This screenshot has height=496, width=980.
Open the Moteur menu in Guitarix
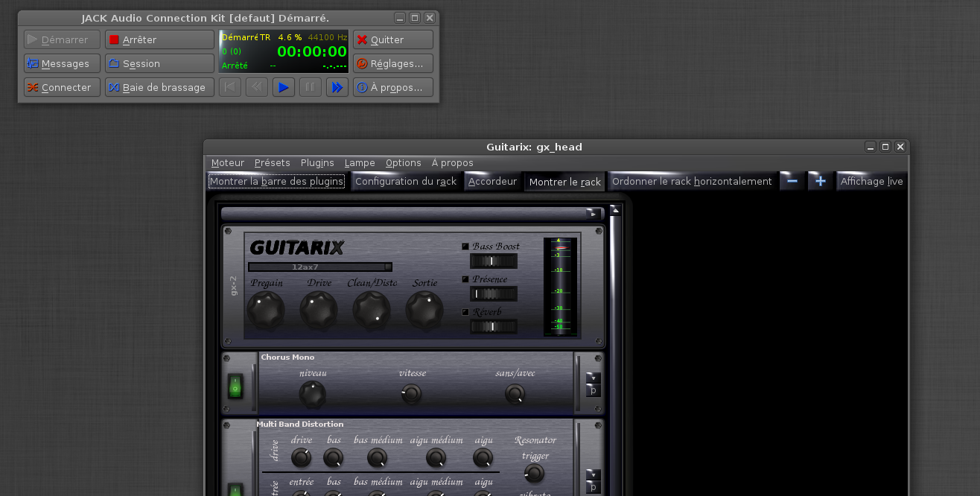[x=227, y=163]
